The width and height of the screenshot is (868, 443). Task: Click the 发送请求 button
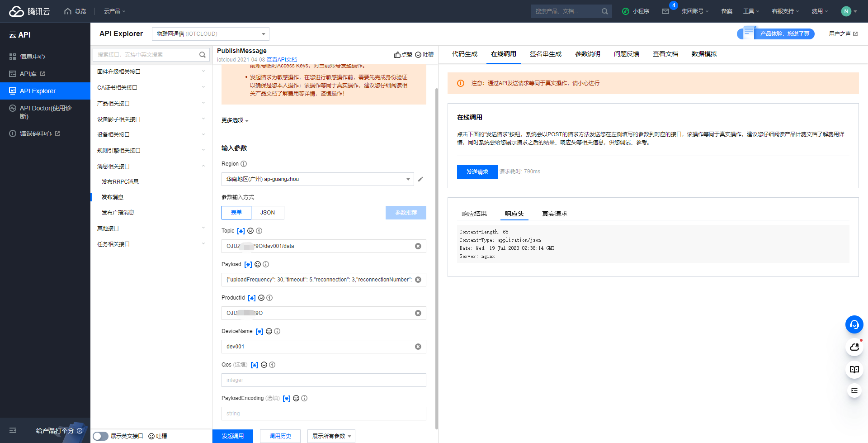click(477, 172)
